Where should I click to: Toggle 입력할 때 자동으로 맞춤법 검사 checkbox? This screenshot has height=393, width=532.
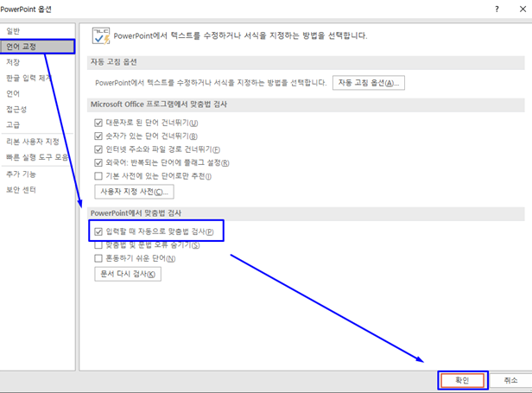[98, 231]
